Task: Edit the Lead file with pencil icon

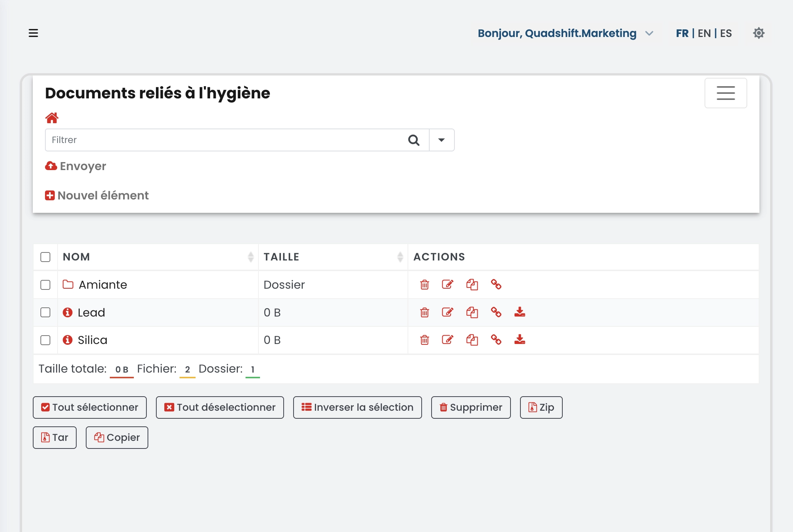Action: [448, 312]
